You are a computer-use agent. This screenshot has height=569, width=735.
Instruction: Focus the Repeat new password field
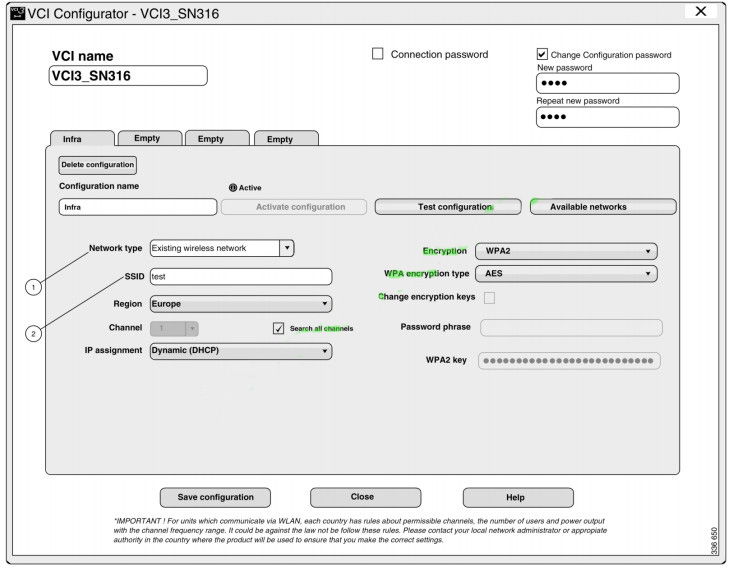(x=608, y=117)
